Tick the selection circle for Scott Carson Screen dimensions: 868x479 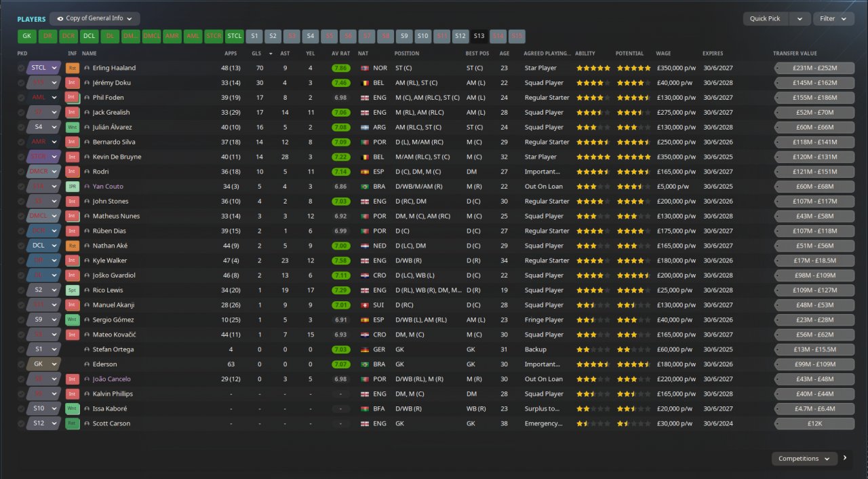coord(21,423)
